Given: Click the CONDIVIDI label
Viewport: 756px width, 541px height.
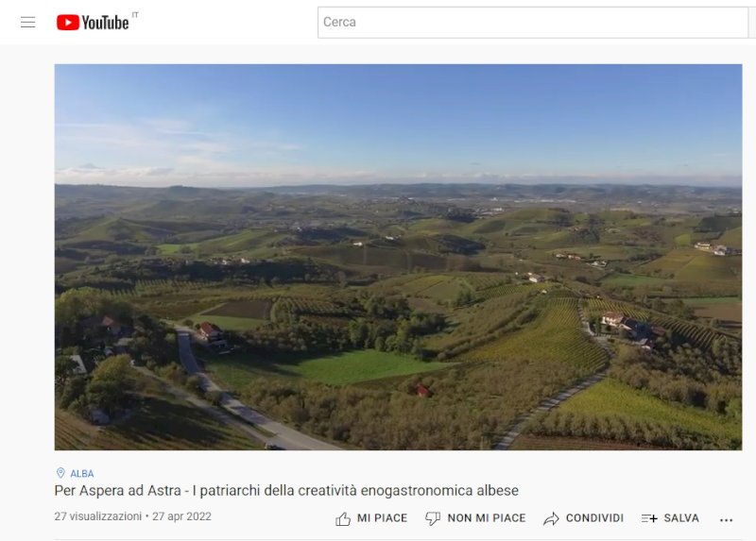Looking at the screenshot, I should (594, 518).
